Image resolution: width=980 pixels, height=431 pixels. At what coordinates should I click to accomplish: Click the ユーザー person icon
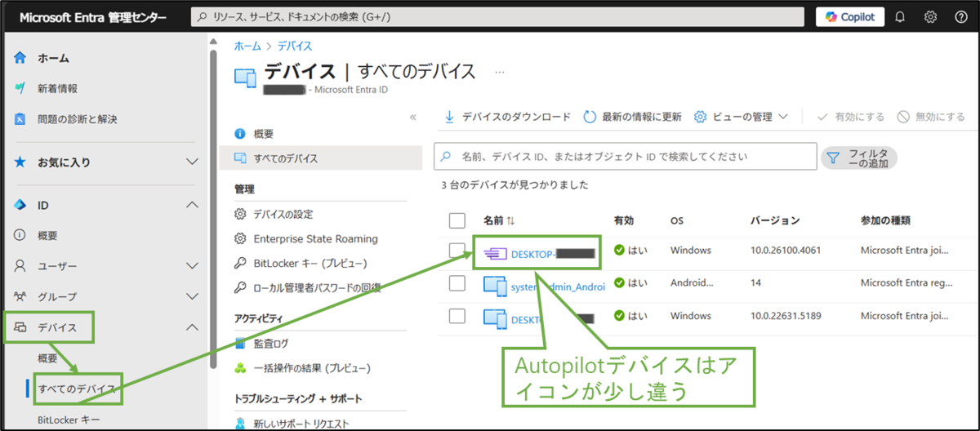20,265
